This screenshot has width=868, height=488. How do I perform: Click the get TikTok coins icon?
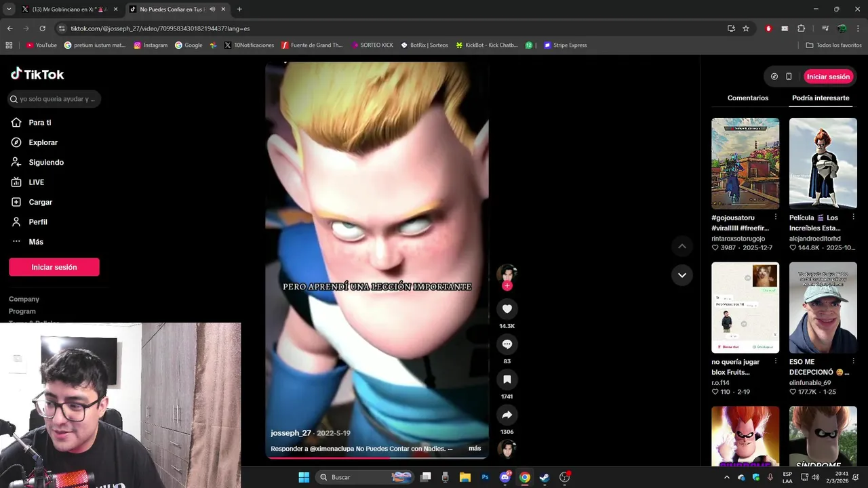(x=774, y=77)
